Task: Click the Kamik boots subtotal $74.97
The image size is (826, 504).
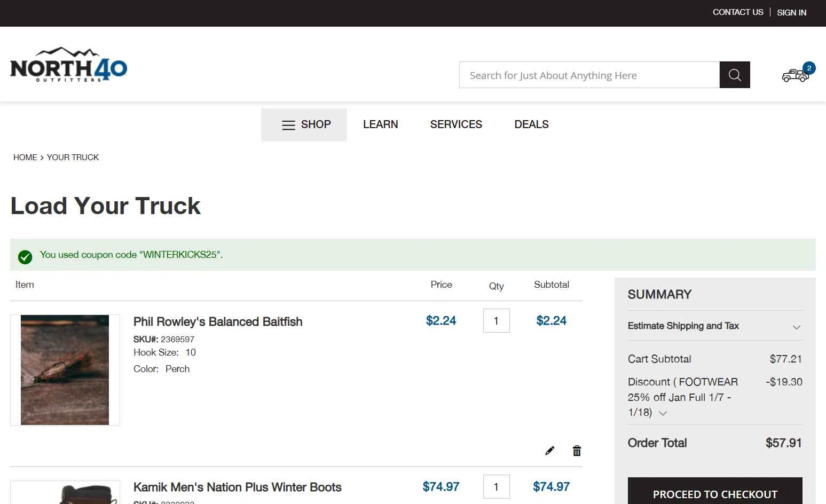Action: click(x=551, y=487)
